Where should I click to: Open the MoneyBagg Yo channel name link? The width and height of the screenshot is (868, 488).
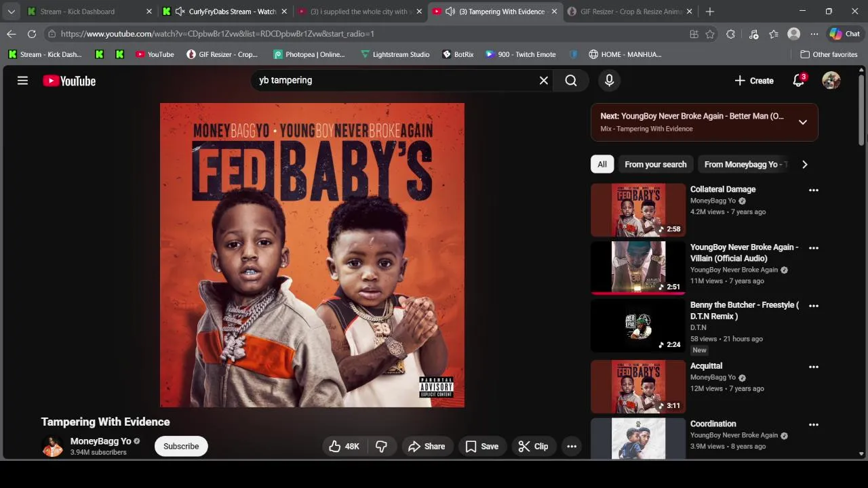[x=101, y=441]
